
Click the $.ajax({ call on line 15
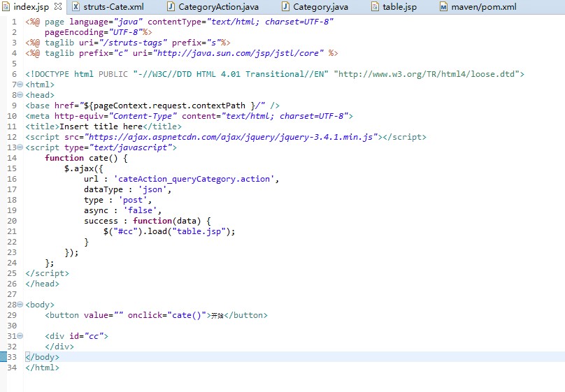coord(84,168)
